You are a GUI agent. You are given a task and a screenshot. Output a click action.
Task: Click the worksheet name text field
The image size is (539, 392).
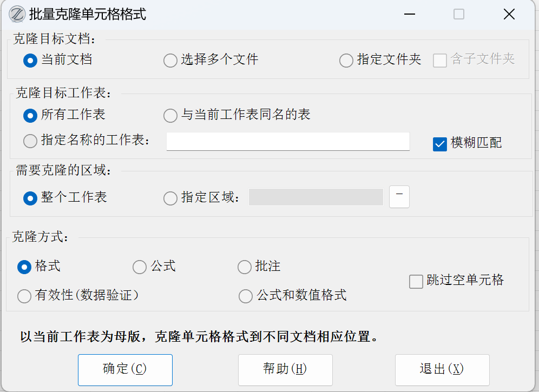click(x=288, y=141)
